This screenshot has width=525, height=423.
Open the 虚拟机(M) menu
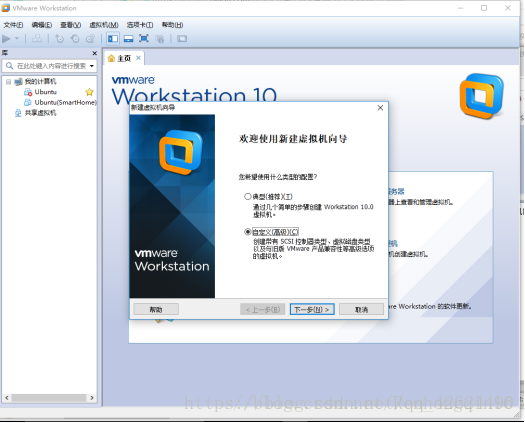pos(103,25)
